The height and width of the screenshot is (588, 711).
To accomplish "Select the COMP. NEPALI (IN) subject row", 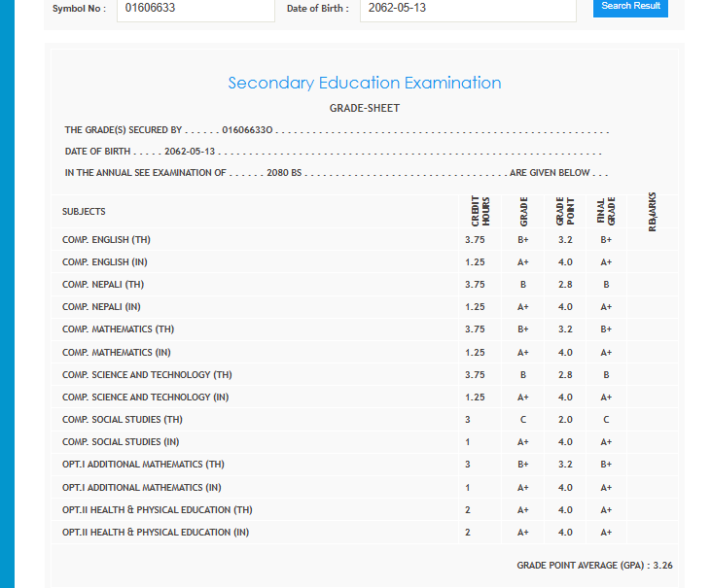I will click(x=101, y=307).
